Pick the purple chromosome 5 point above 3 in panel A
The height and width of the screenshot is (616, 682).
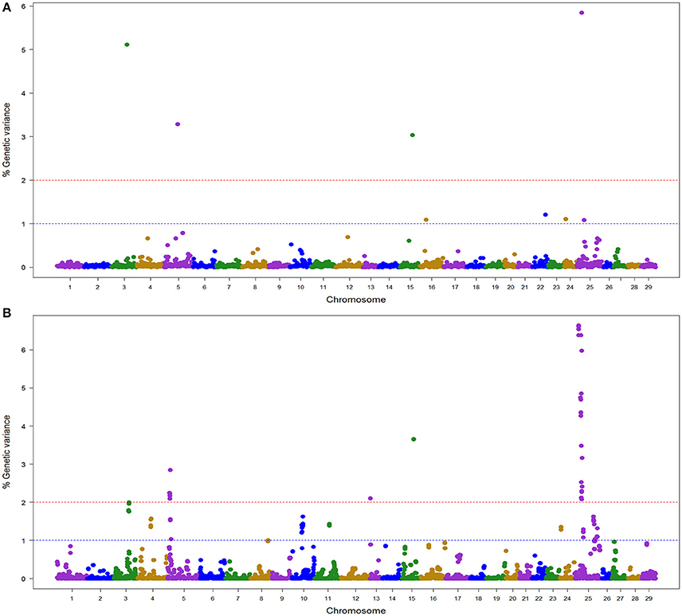[x=178, y=124]
